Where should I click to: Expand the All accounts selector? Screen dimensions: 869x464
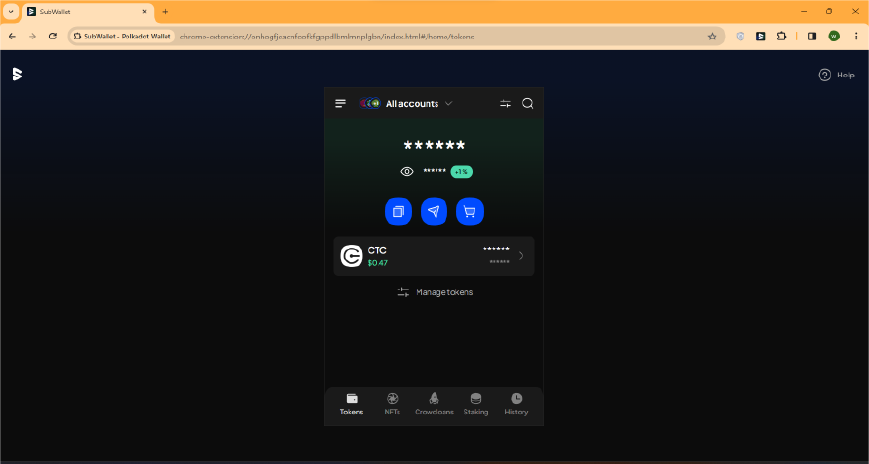pos(406,104)
